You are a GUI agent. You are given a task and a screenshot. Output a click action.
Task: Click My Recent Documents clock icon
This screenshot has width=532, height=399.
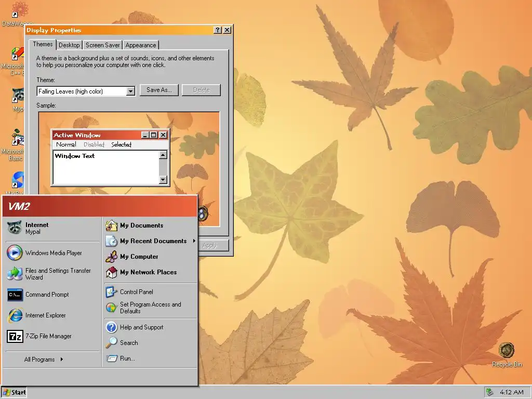click(111, 241)
